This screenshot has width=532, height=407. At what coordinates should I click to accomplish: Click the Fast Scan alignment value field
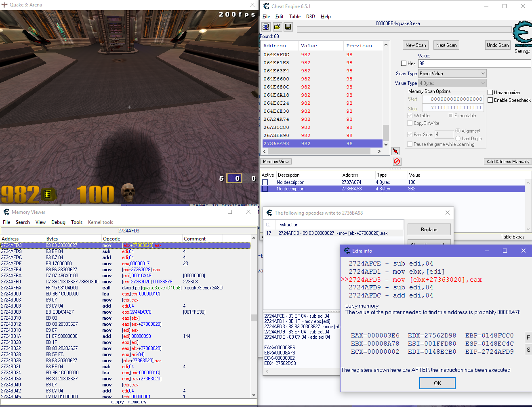(x=444, y=135)
